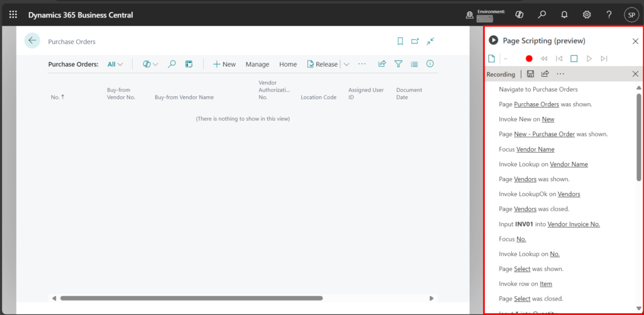Show more actions ellipsis in the action bar
Screen dimensions: 644x315
point(362,64)
